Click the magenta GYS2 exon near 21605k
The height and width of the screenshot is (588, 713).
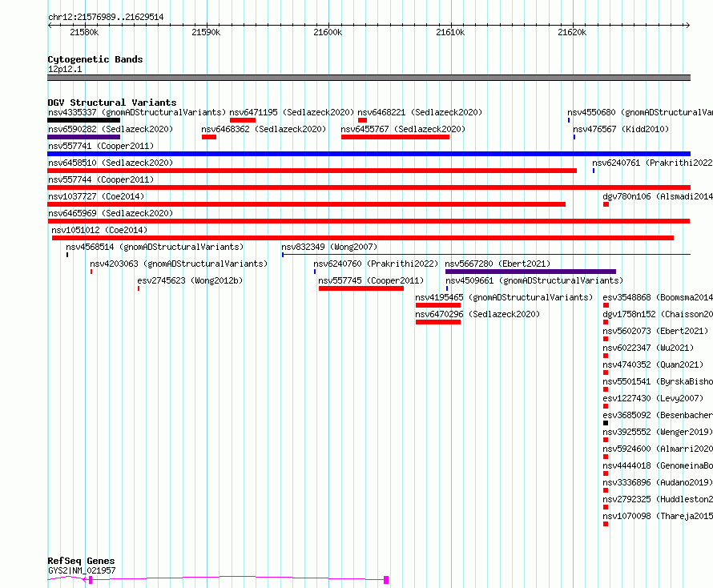(x=386, y=580)
